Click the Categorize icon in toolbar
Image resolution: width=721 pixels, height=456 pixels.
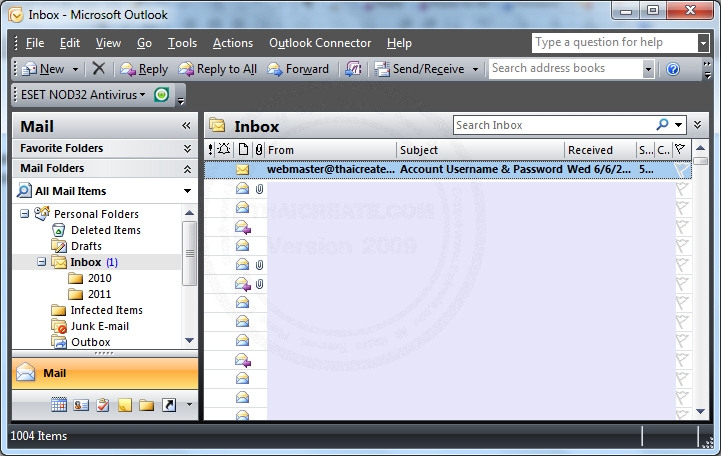click(353, 69)
